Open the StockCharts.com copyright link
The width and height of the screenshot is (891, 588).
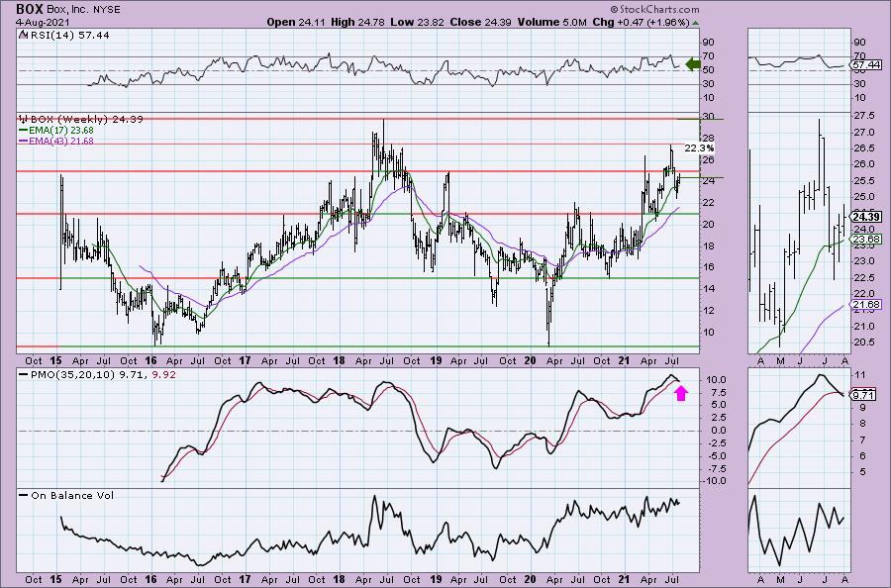[x=655, y=9]
